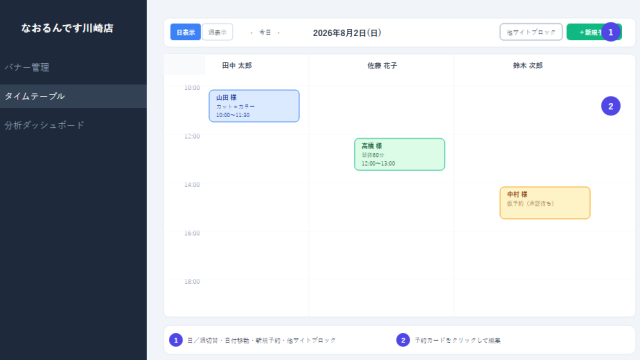Screen dimensions: 640x360
Task: Select the 佐藤 花子 staff column header
Action: [x=382, y=66]
